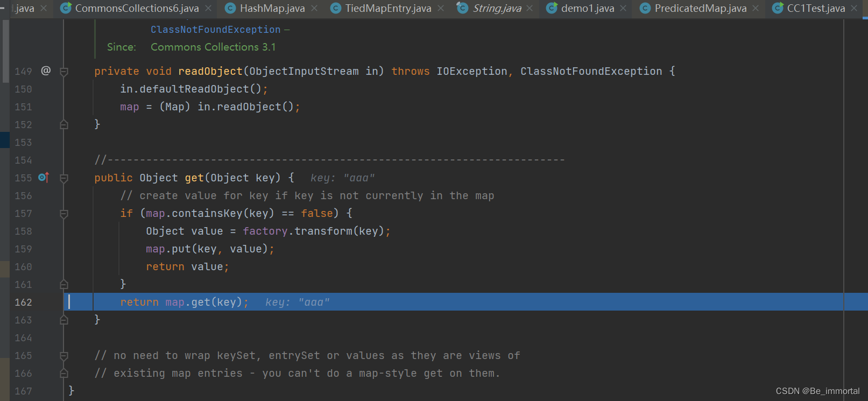This screenshot has width=868, height=401.
Task: Click IOException in the throws clause
Action: 472,71
